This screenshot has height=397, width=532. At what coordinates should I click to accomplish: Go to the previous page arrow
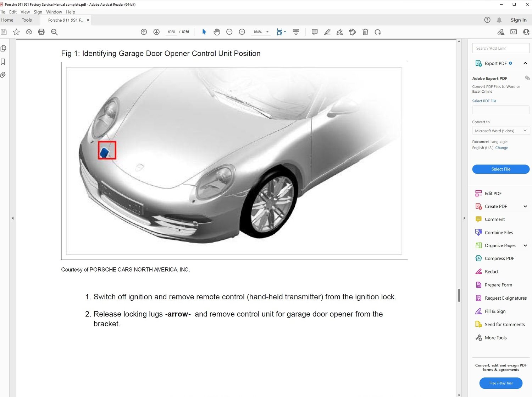(x=144, y=32)
